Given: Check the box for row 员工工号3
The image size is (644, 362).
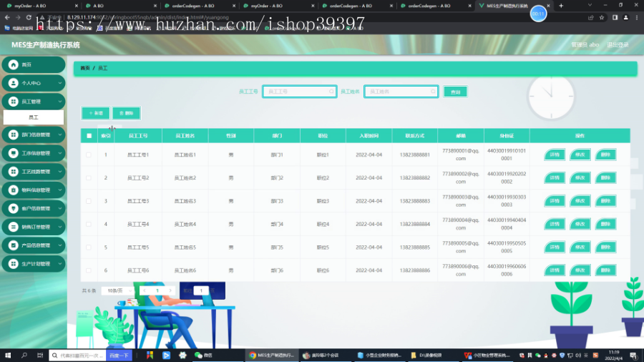Looking at the screenshot, I should point(89,201).
